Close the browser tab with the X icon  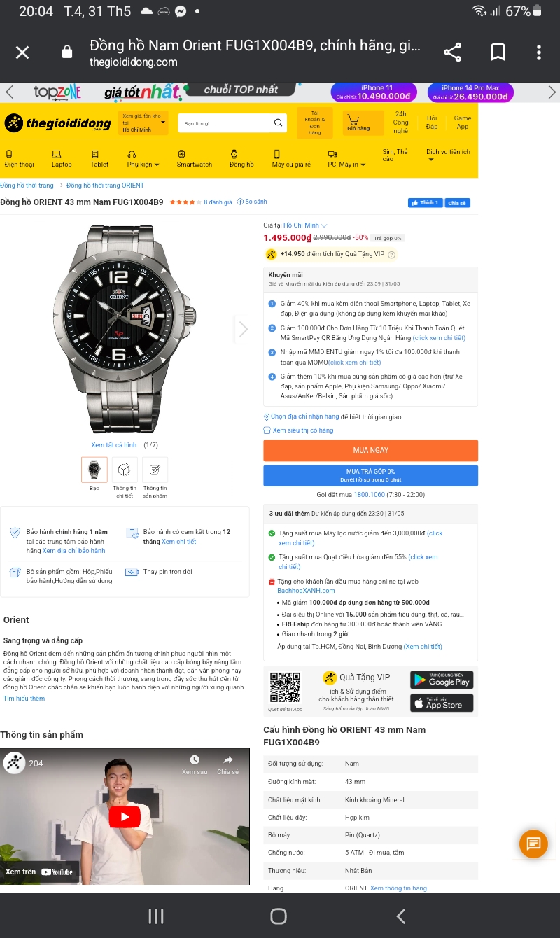[22, 52]
